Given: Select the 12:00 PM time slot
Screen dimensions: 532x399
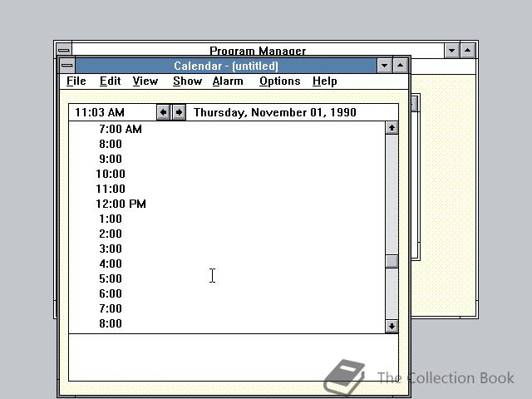Looking at the screenshot, I should pos(227,204).
